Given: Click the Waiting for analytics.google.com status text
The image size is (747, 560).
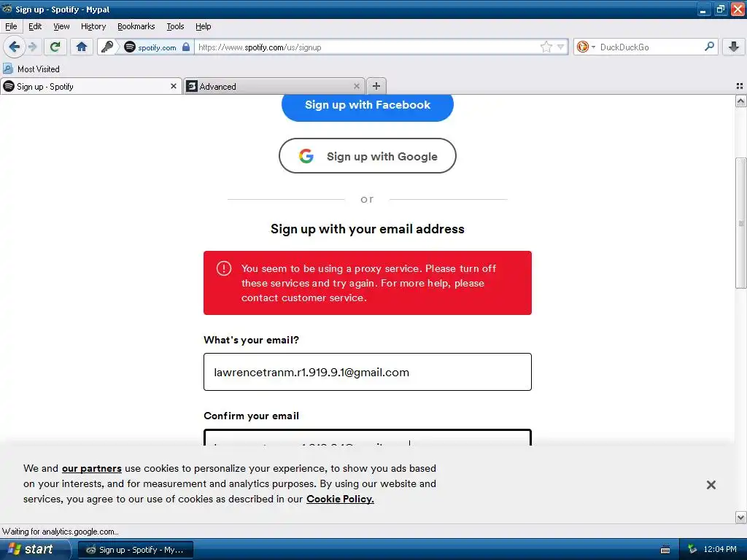Looking at the screenshot, I should click(x=60, y=532).
